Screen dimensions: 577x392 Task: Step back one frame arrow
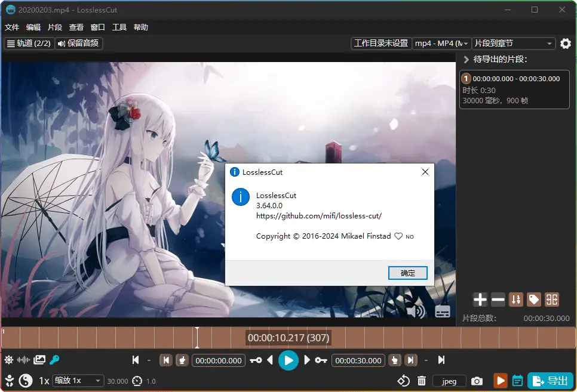[270, 360]
